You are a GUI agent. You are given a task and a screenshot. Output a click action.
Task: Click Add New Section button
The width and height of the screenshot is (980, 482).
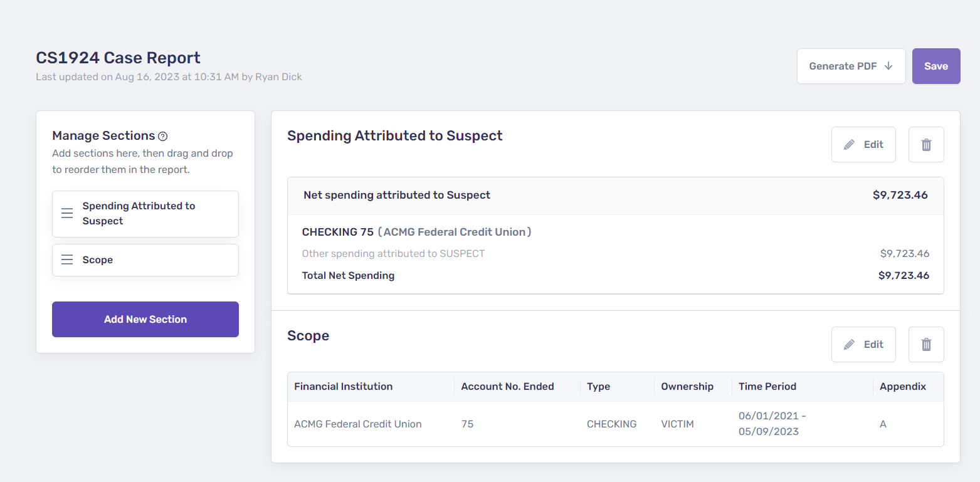pos(145,320)
